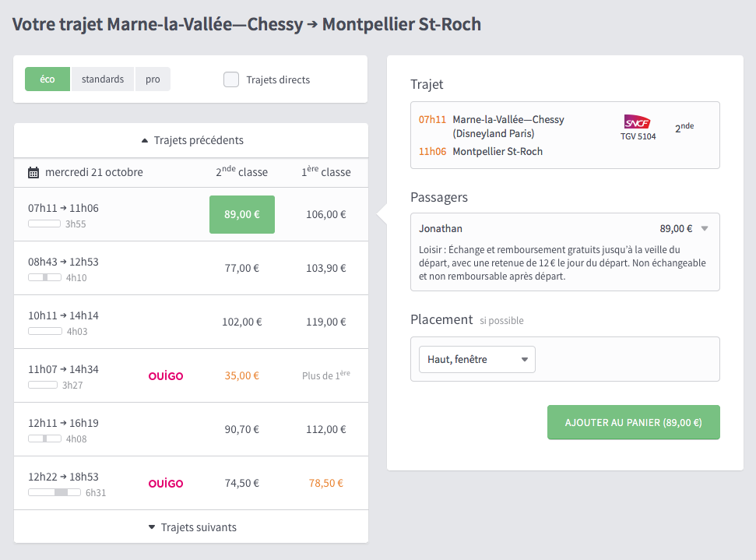Collapse the Trajets précédents section
This screenshot has height=560, width=756.
[191, 140]
